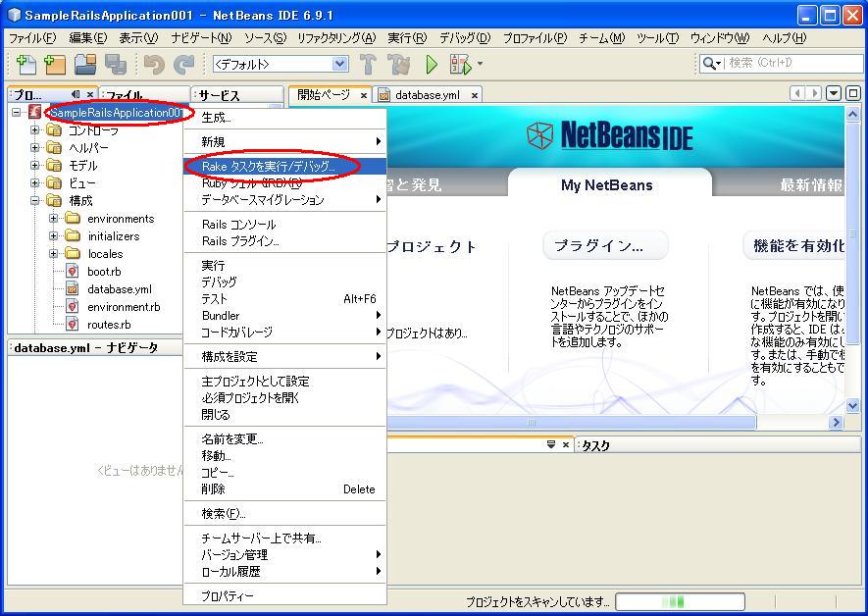The height and width of the screenshot is (616, 868).
Task: Collapse the 構成 folder
Action: click(x=35, y=201)
